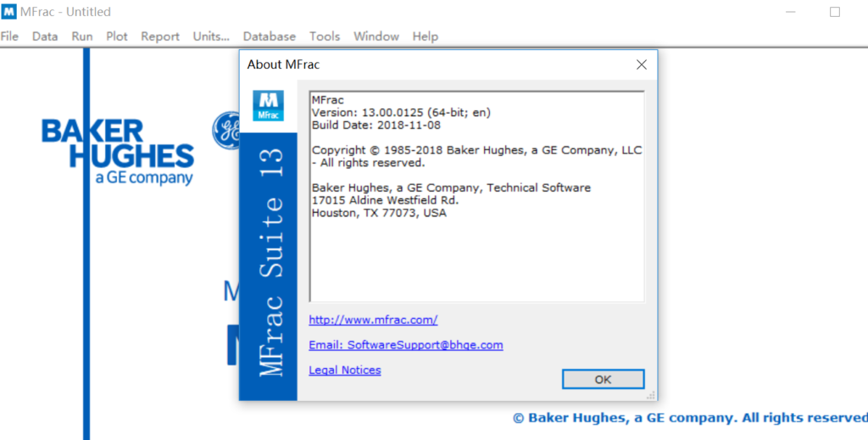Open the Data menu
This screenshot has width=868, height=440.
pyautogui.click(x=45, y=36)
